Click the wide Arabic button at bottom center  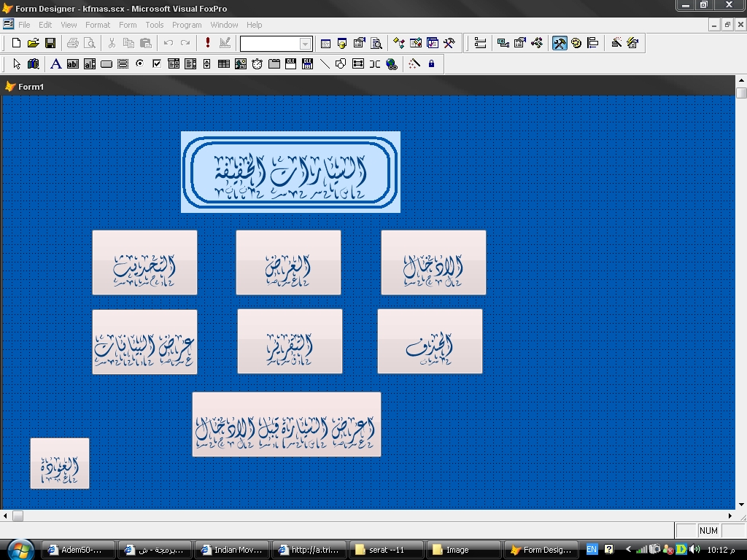[286, 424]
